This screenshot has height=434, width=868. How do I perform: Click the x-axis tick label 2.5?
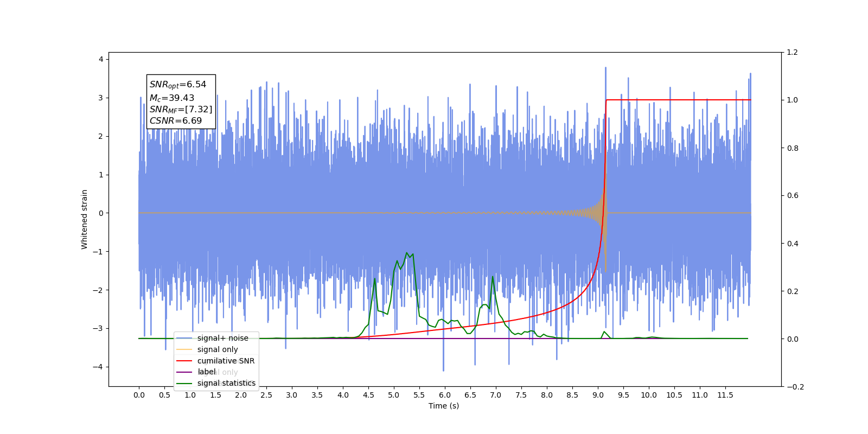[266, 395]
